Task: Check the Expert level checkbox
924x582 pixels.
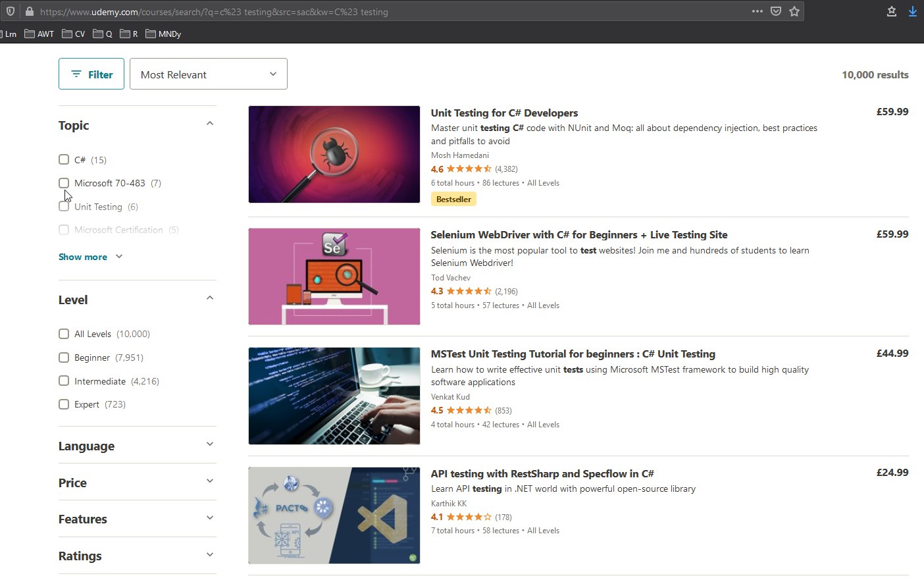Action: point(64,404)
